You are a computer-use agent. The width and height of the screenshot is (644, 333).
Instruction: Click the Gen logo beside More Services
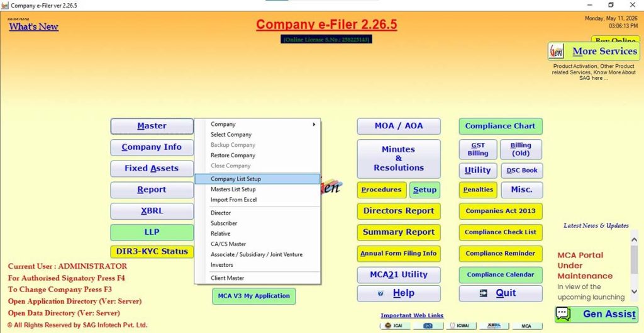click(x=557, y=52)
